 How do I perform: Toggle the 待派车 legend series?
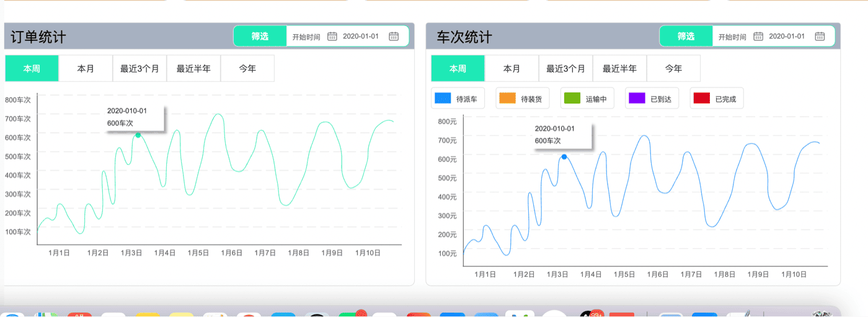(x=457, y=99)
